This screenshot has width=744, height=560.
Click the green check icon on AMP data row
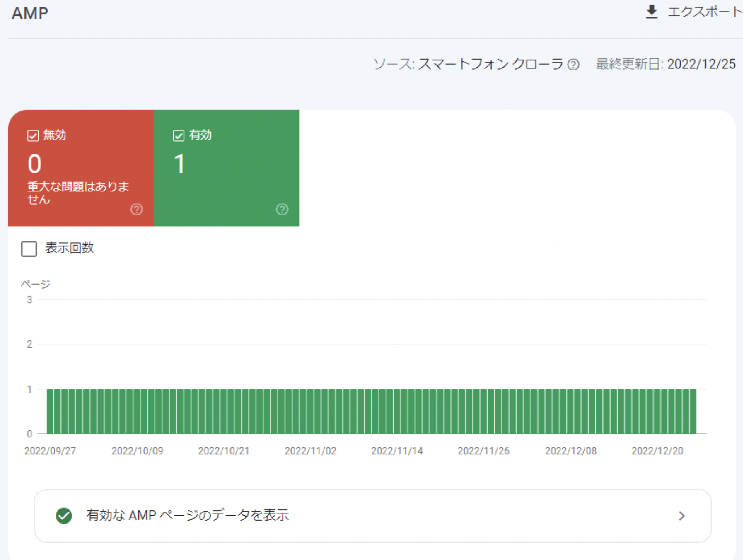64,516
